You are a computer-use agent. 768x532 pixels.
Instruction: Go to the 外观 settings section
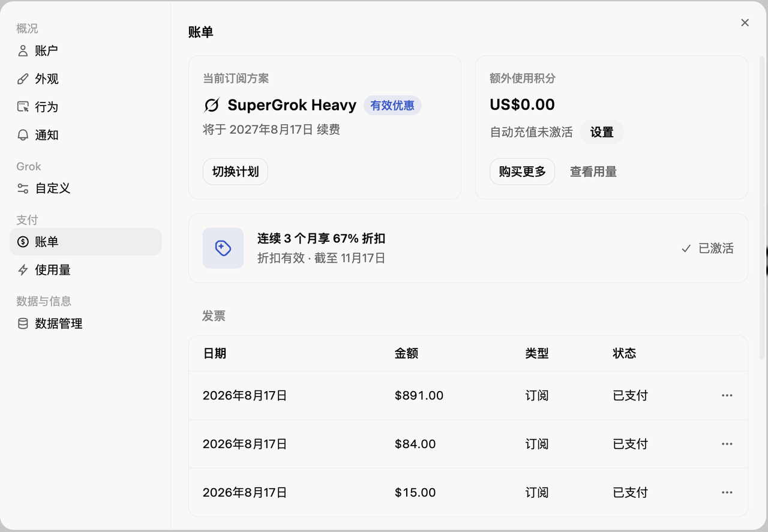coord(85,79)
